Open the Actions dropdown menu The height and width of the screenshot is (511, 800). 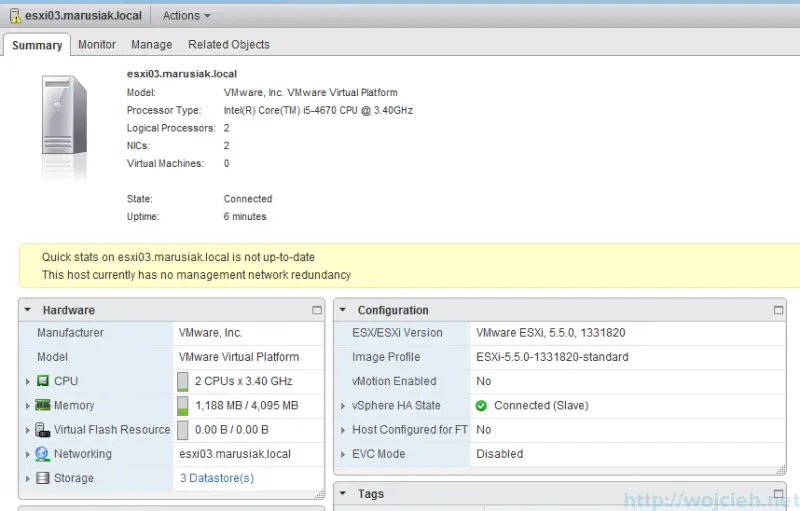[x=186, y=16]
